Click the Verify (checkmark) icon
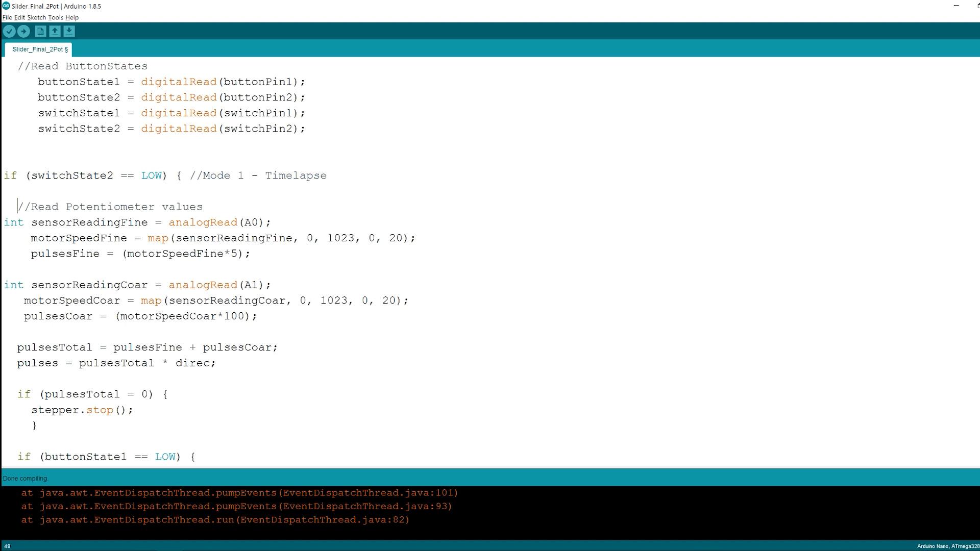 coord(9,31)
